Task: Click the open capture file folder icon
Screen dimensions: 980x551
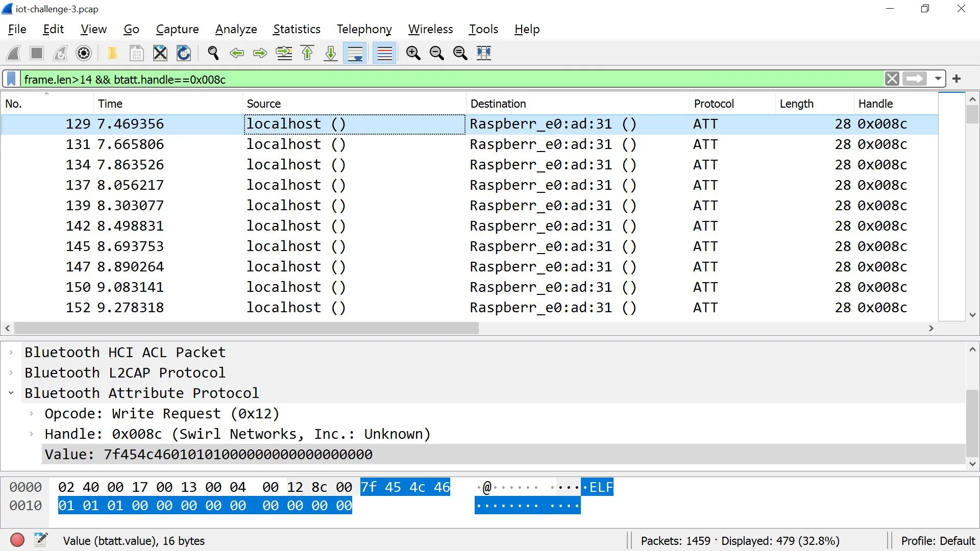Action: (112, 53)
